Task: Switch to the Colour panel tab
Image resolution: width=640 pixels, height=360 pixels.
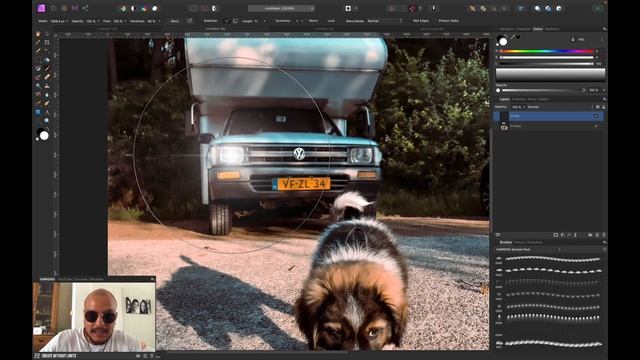Action: tap(538, 29)
